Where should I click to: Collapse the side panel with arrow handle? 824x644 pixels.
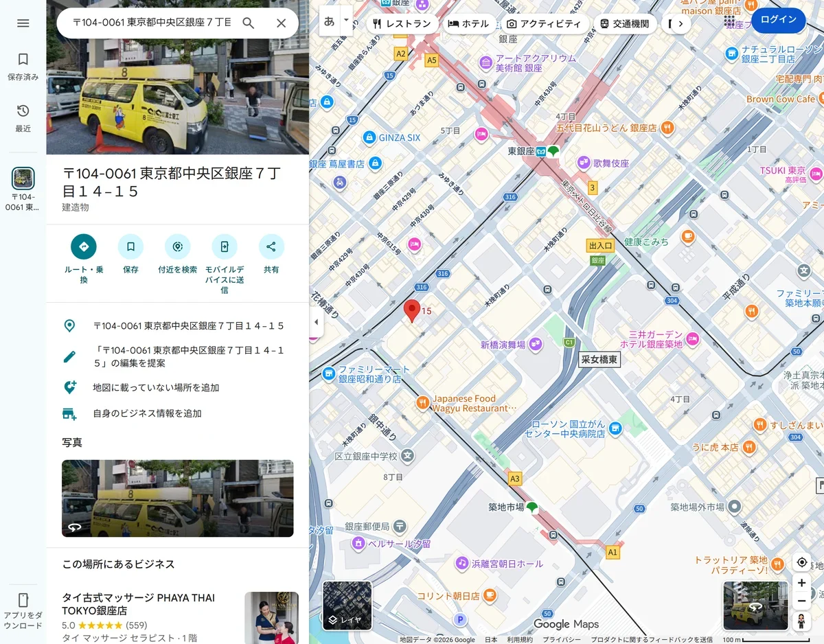pyautogui.click(x=317, y=322)
